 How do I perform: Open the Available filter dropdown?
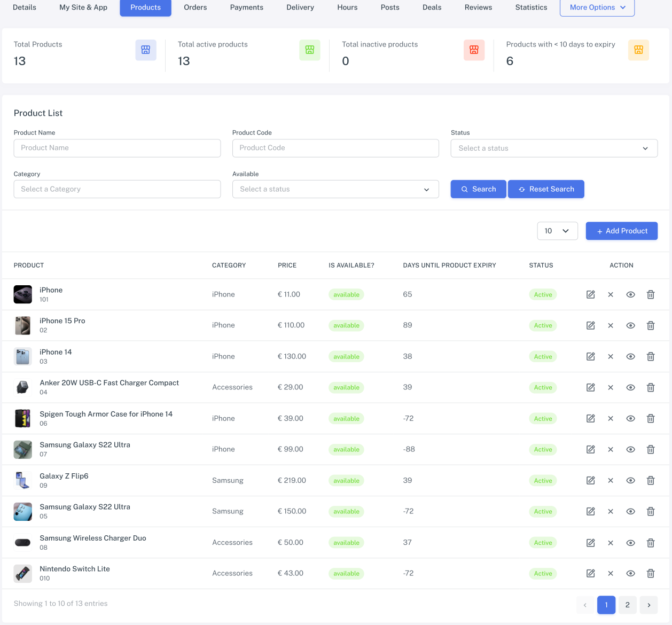pos(335,189)
